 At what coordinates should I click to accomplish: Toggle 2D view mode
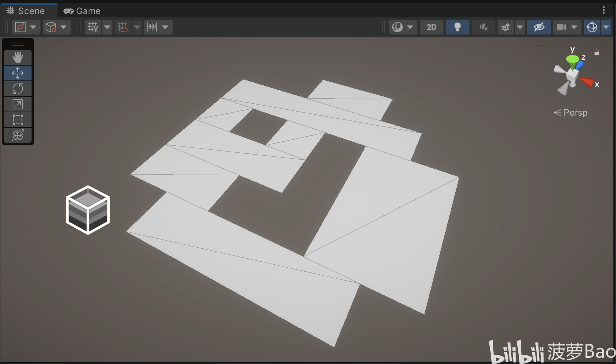(x=431, y=27)
